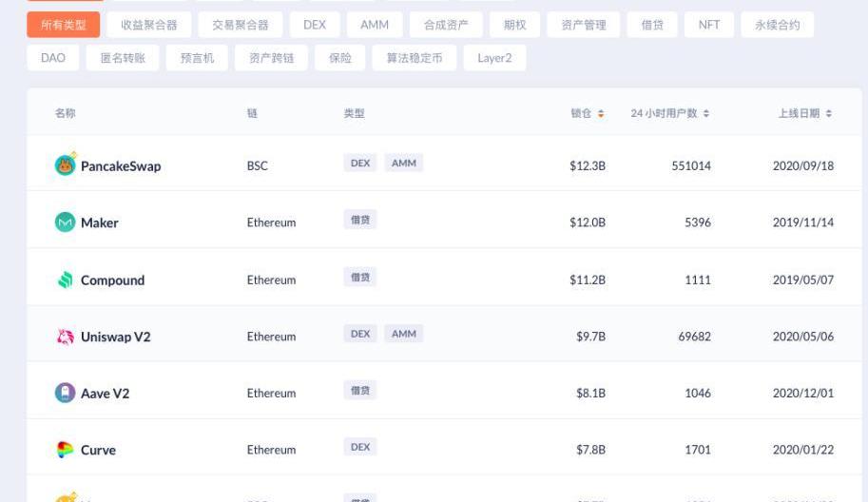The height and width of the screenshot is (502, 868).
Task: Click the 借贷 tag in Maker row
Action: (x=360, y=220)
